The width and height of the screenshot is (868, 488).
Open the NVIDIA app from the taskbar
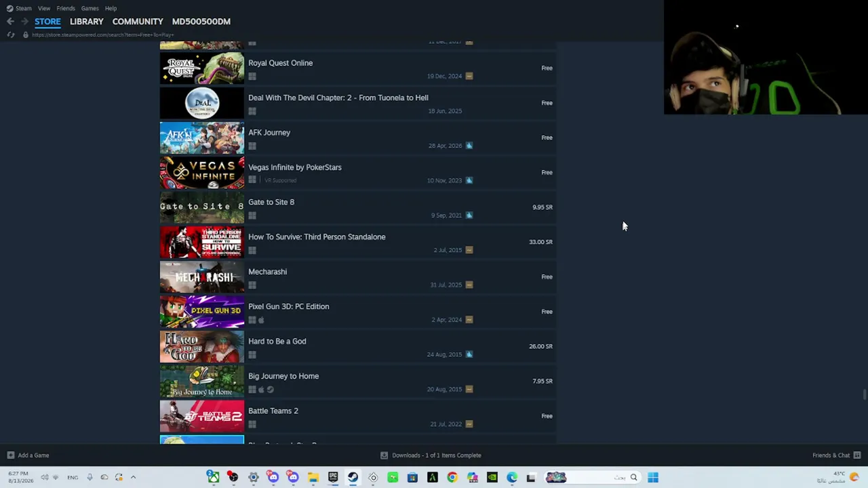point(492,478)
